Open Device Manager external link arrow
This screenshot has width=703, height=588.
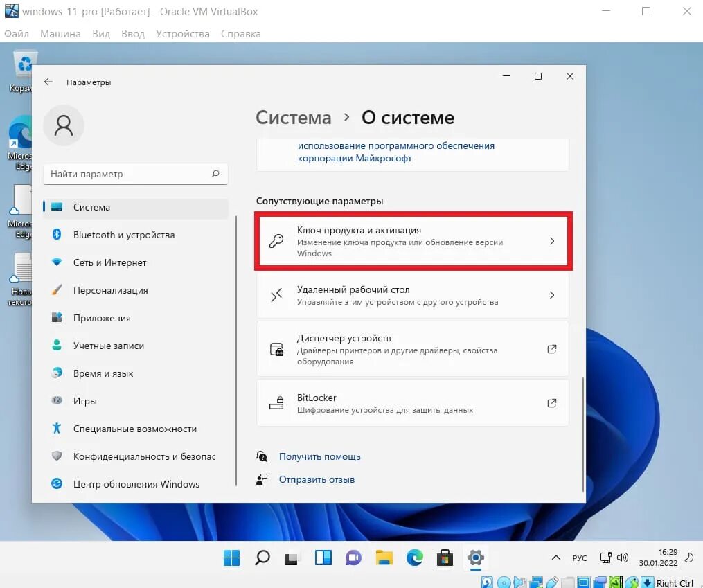click(552, 349)
